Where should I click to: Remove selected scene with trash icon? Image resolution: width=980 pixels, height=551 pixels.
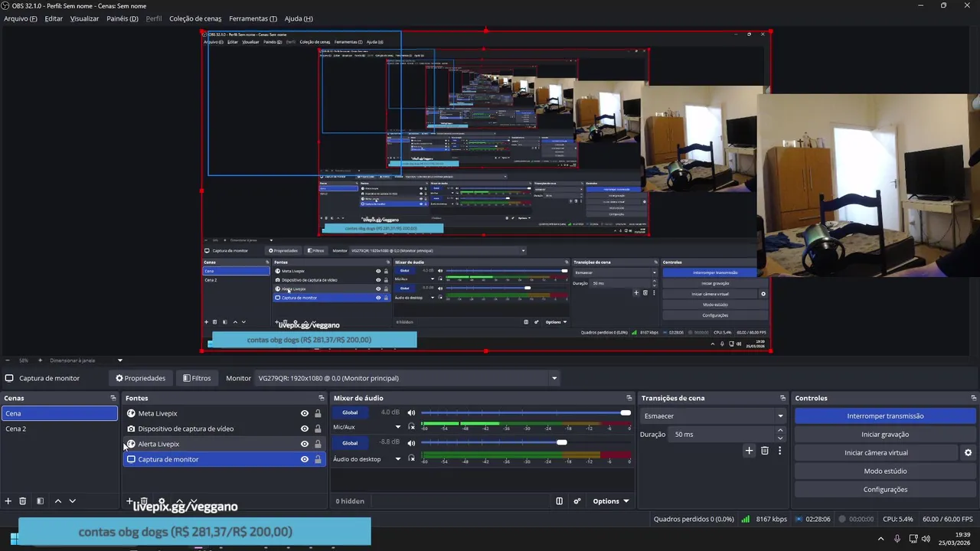coord(23,501)
